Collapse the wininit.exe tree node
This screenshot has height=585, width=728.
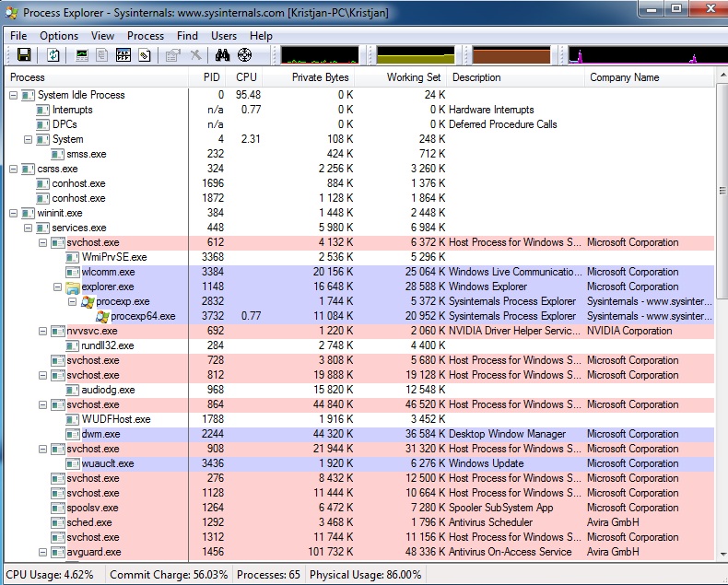(x=14, y=213)
